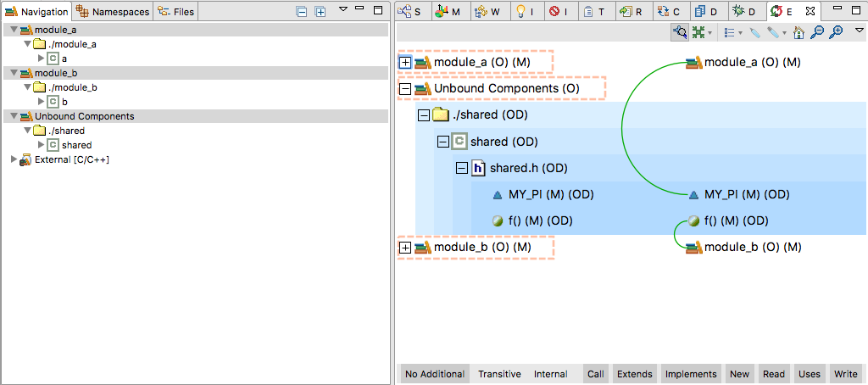Click the first highlighter marker icon
The height and width of the screenshot is (385, 868).
755,33
